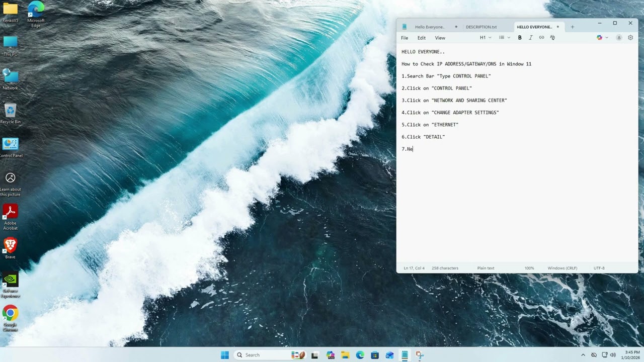Click Notepad icon in taskbar
This screenshot has width=644, height=362.
click(x=405, y=355)
